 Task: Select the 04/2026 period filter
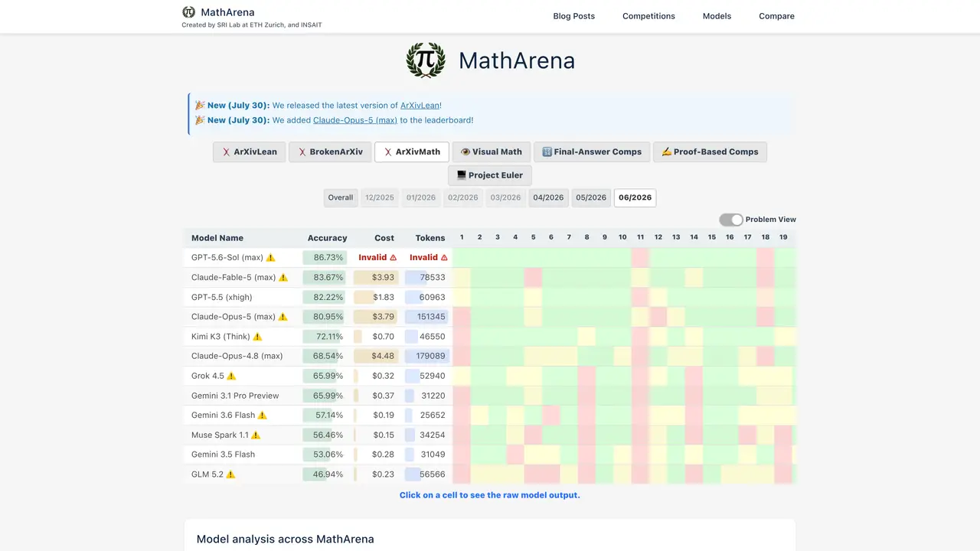tap(548, 197)
